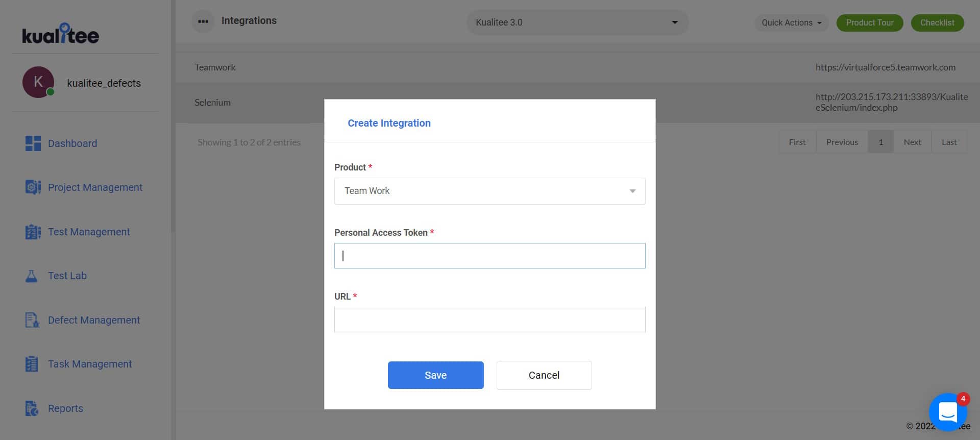Click the Reports icon in sidebar
Viewport: 980px width, 440px height.
point(32,408)
